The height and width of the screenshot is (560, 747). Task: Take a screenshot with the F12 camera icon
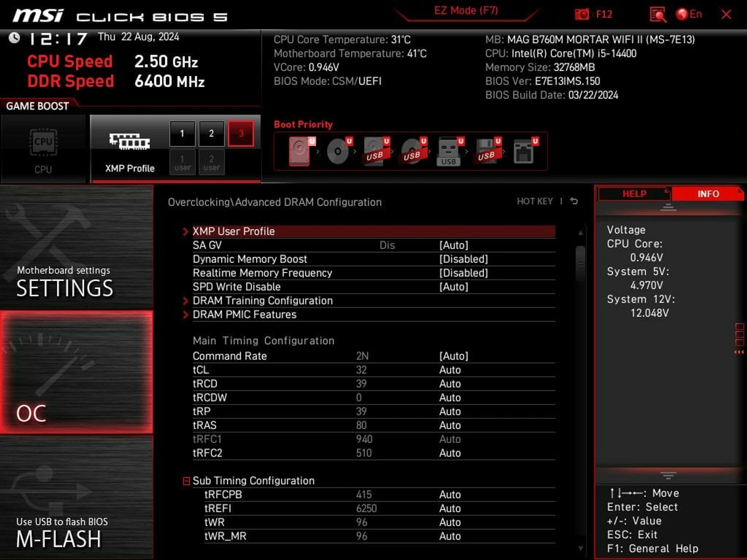(582, 14)
